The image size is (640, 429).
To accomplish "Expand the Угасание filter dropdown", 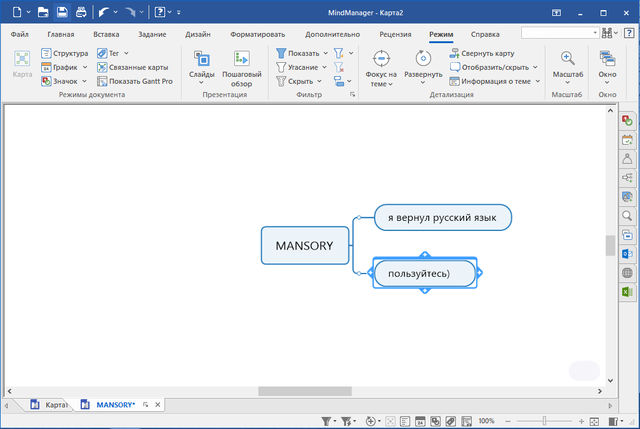I will click(324, 67).
